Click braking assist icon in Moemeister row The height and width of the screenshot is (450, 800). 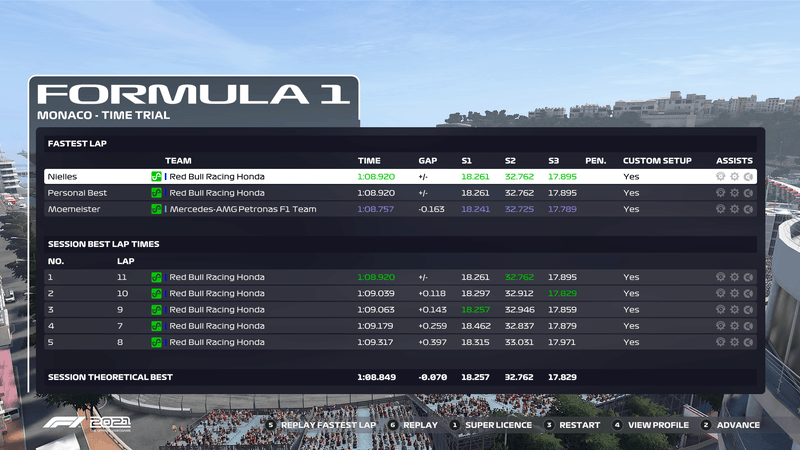coord(748,209)
